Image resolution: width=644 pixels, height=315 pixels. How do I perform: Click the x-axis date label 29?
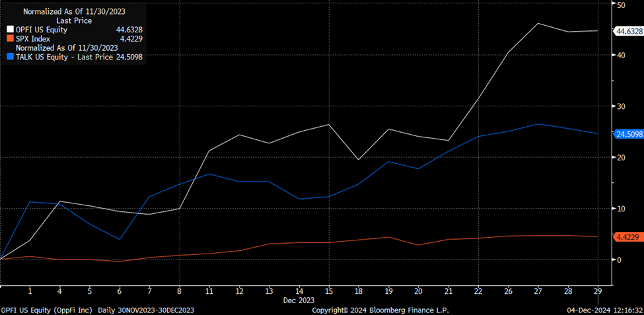click(x=598, y=292)
